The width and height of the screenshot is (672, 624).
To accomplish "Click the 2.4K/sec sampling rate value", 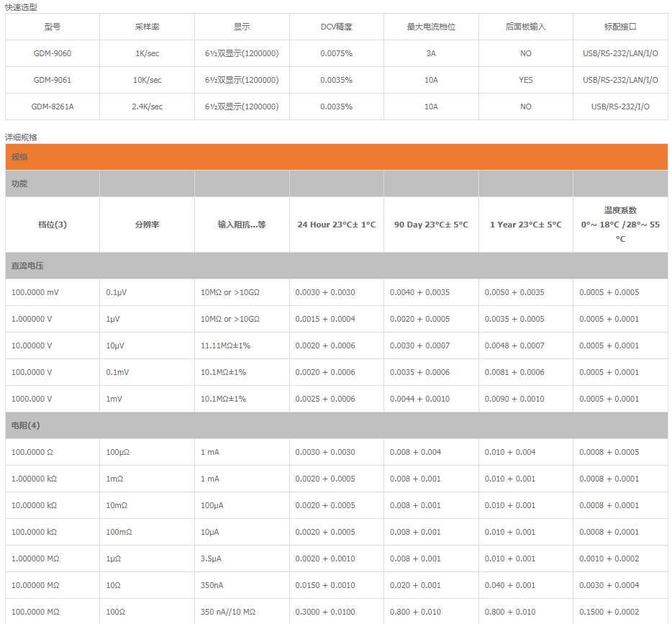I will point(147,107).
